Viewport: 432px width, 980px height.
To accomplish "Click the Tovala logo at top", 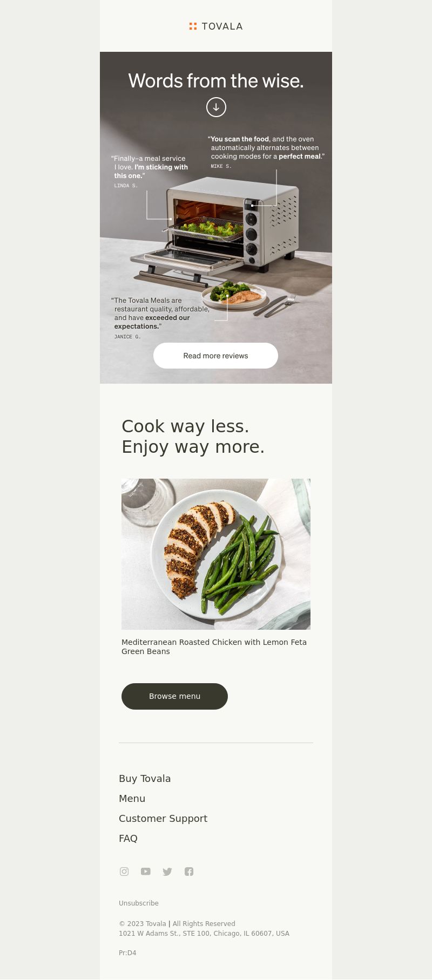I will 216,26.
